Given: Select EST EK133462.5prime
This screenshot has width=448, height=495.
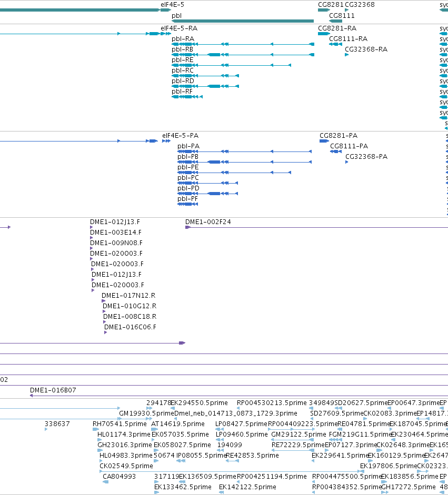Looking at the screenshot, I should [x=183, y=487].
